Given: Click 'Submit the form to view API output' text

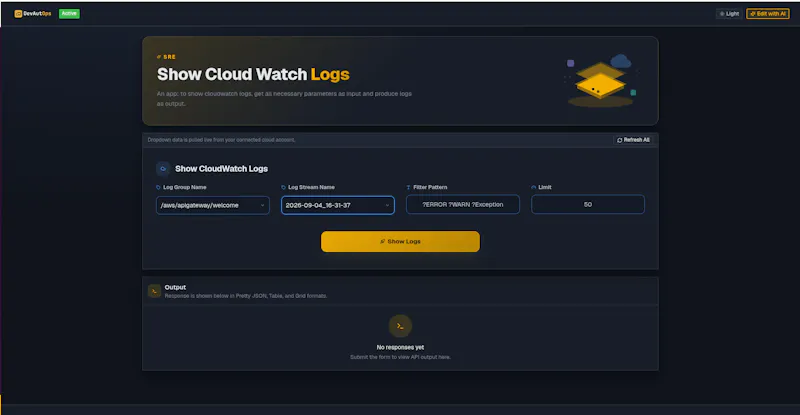Looking at the screenshot, I should point(401,357).
